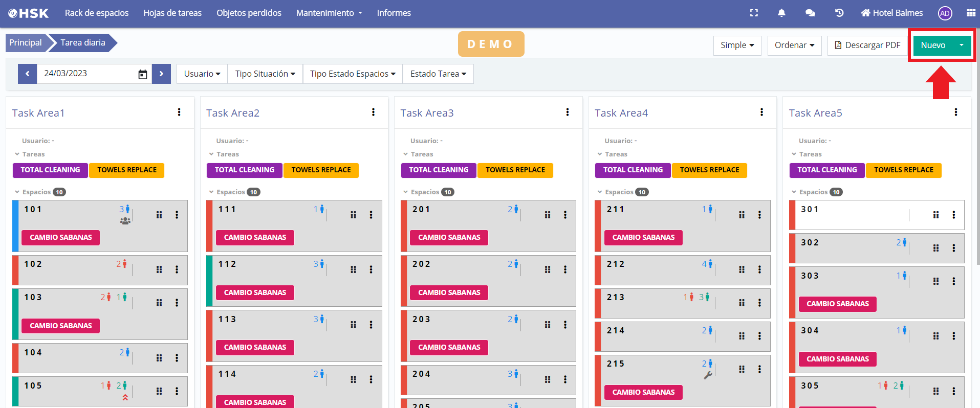Open the calendar date picker icon
The height and width of the screenshot is (408, 980).
143,74
